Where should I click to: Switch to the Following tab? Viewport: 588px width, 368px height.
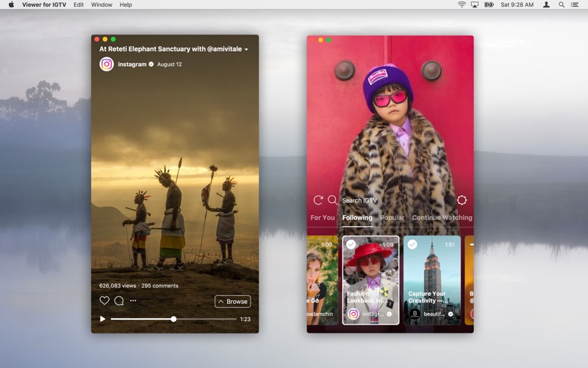(357, 217)
